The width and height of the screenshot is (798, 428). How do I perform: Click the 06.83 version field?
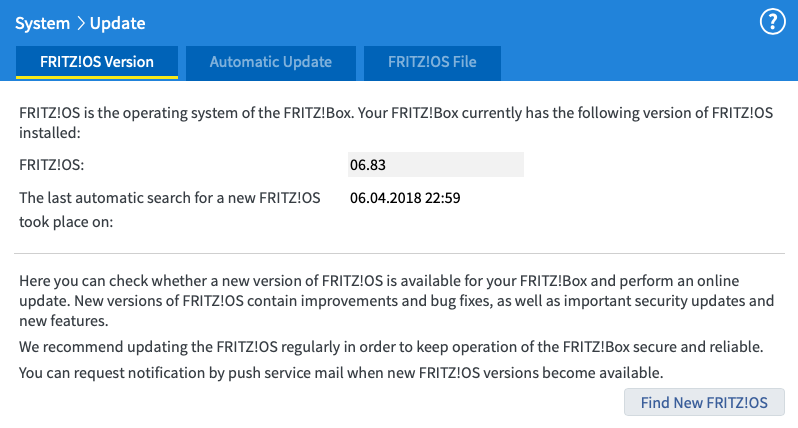click(x=436, y=164)
